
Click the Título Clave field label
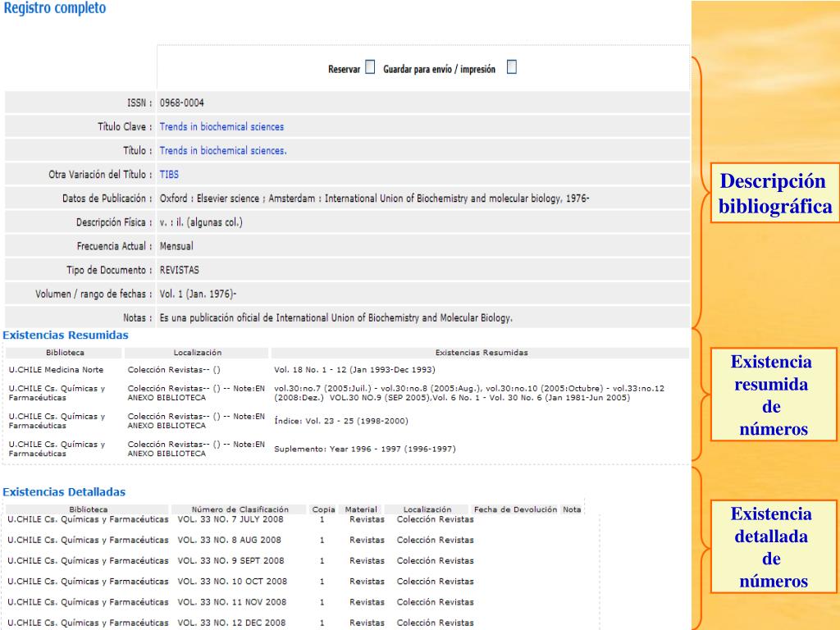click(x=125, y=127)
